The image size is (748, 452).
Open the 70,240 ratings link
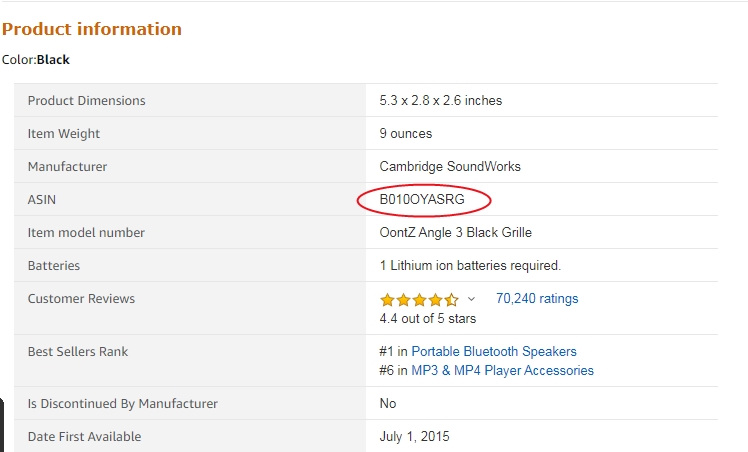pyautogui.click(x=537, y=298)
